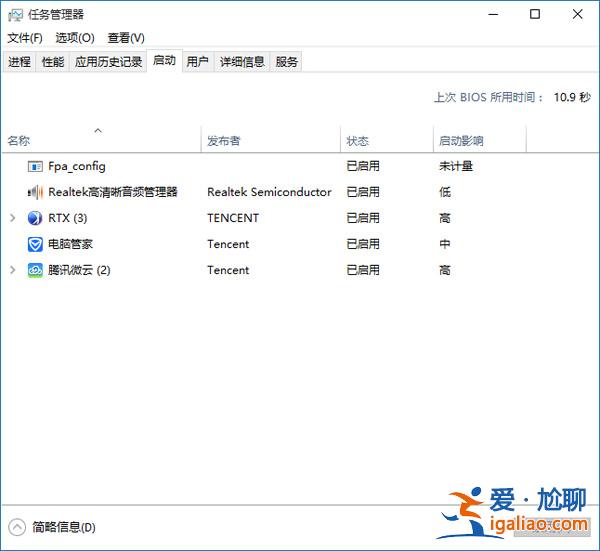Click 已启用 status in 电脑管家 row
Image resolution: width=600 pixels, height=551 pixels.
coord(363,244)
